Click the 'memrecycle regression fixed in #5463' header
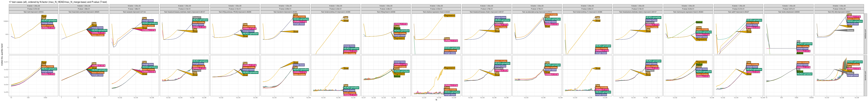Screen dimensions: 868x102 (x=688, y=12)
